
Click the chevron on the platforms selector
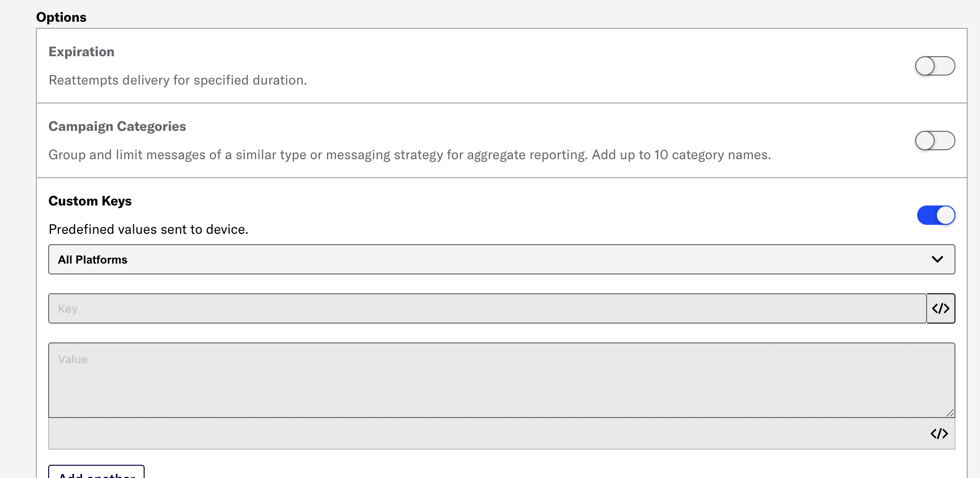pyautogui.click(x=938, y=259)
